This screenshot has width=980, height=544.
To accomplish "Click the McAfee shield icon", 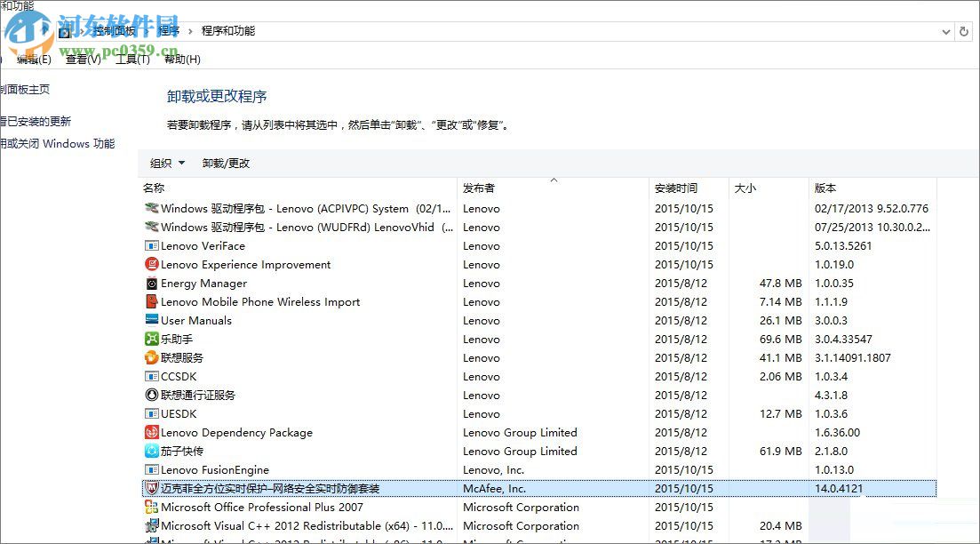I will coord(152,488).
